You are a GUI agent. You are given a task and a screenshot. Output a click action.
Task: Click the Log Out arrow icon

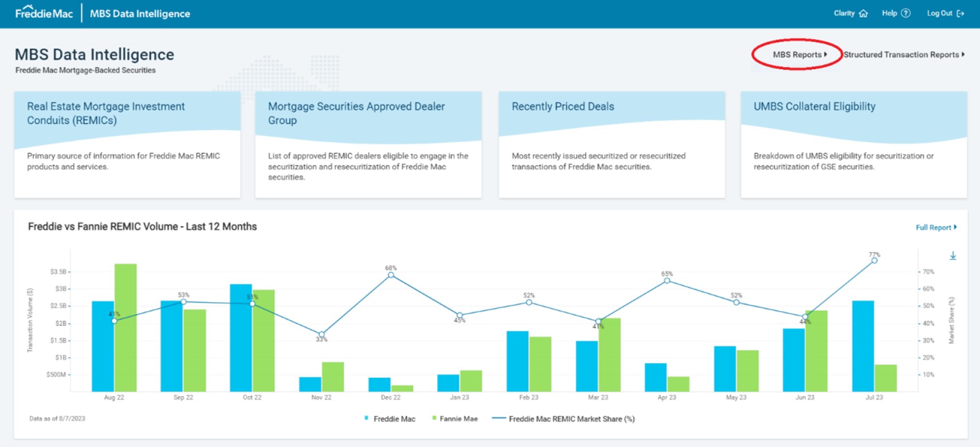pyautogui.click(x=960, y=13)
